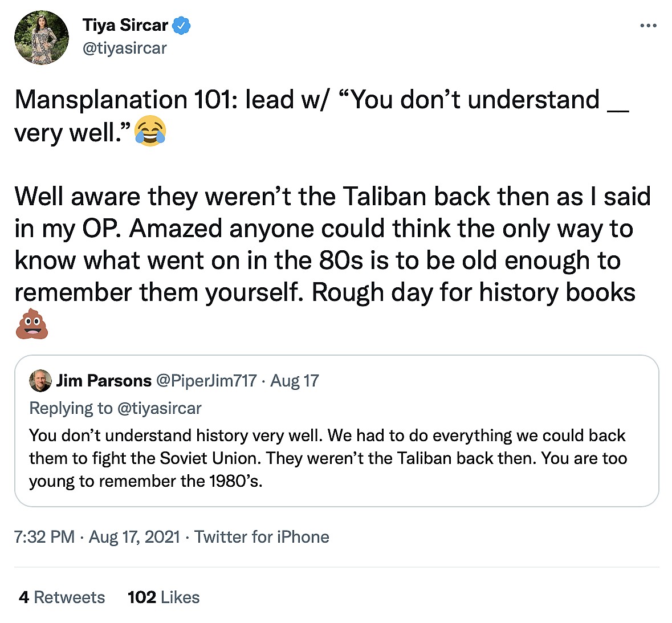View the 4 Retweets list

pos(62,597)
